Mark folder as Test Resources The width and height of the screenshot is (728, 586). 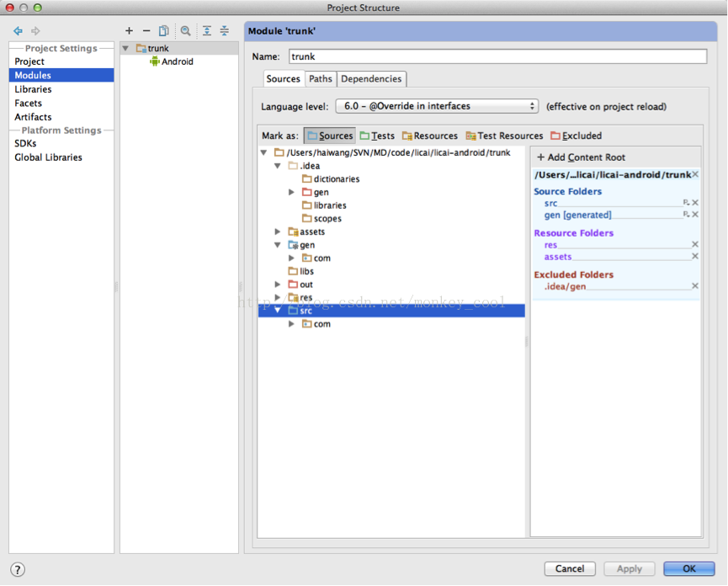tap(504, 136)
